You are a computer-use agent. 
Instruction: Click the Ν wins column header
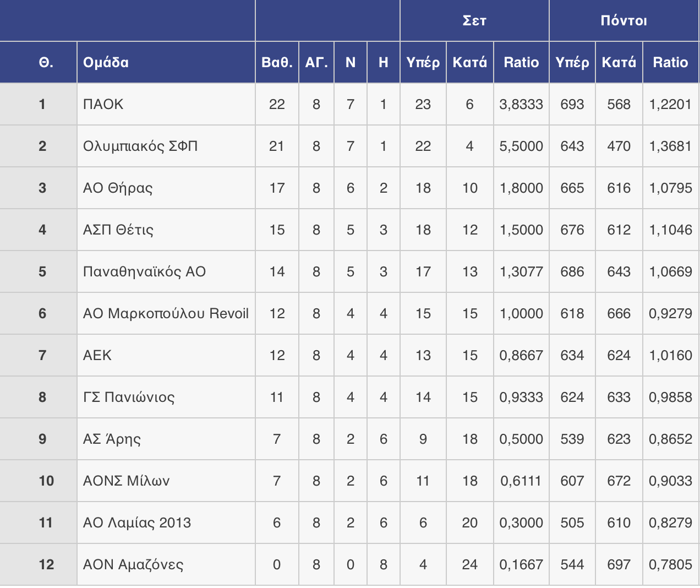pyautogui.click(x=351, y=62)
